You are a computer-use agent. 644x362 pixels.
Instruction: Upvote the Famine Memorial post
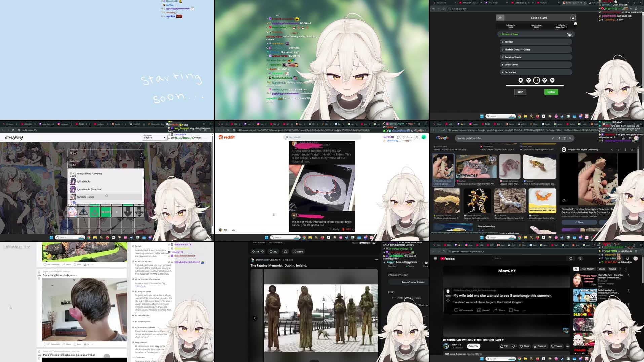click(x=253, y=251)
